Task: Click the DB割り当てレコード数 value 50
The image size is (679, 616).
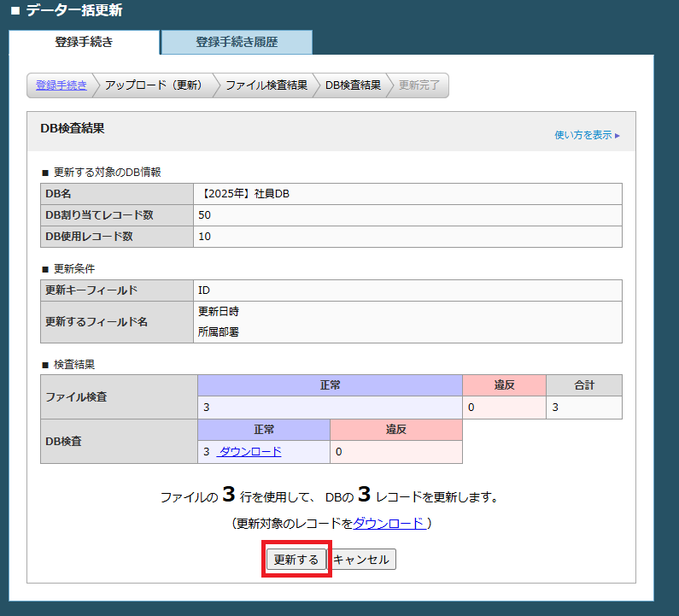Action: [407, 215]
